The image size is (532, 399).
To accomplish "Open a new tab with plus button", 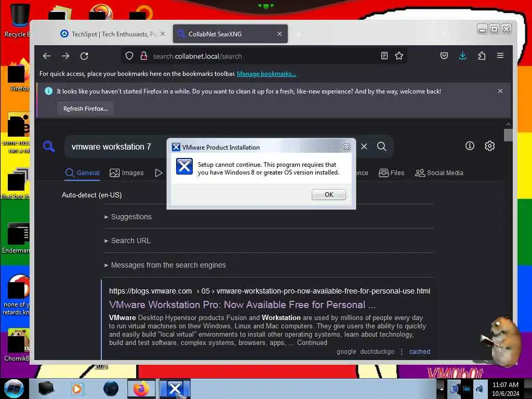I will [299, 34].
